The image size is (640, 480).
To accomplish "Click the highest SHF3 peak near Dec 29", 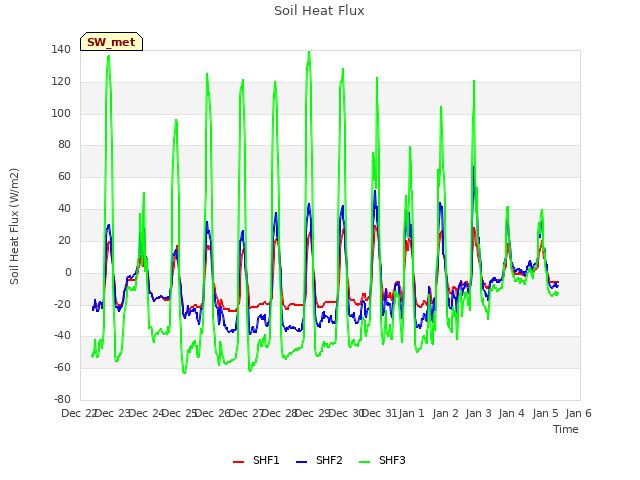I will coord(309,52).
